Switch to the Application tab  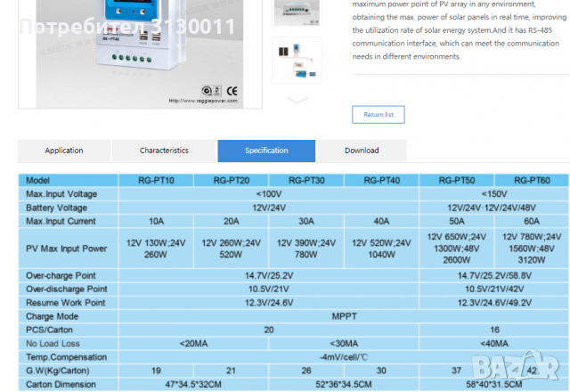[64, 151]
